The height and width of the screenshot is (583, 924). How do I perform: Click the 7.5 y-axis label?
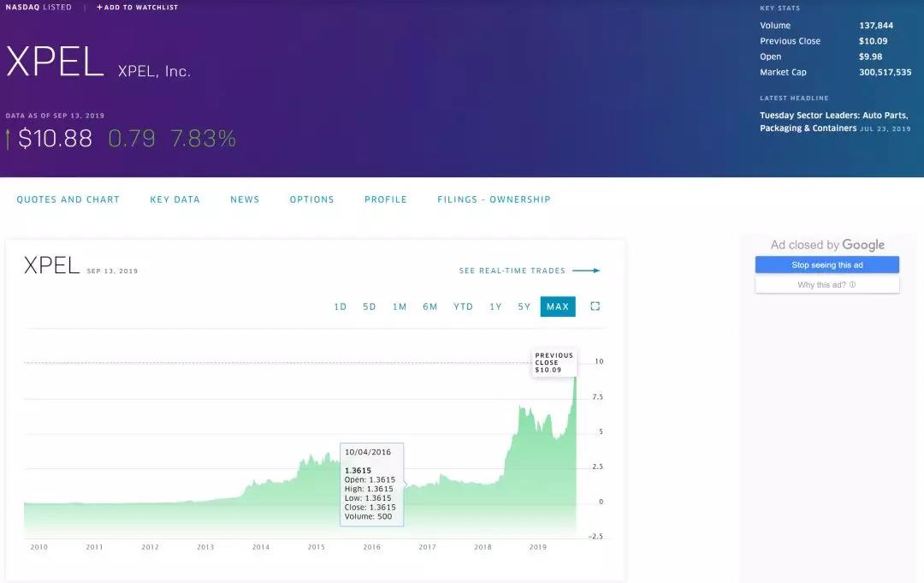(x=597, y=396)
